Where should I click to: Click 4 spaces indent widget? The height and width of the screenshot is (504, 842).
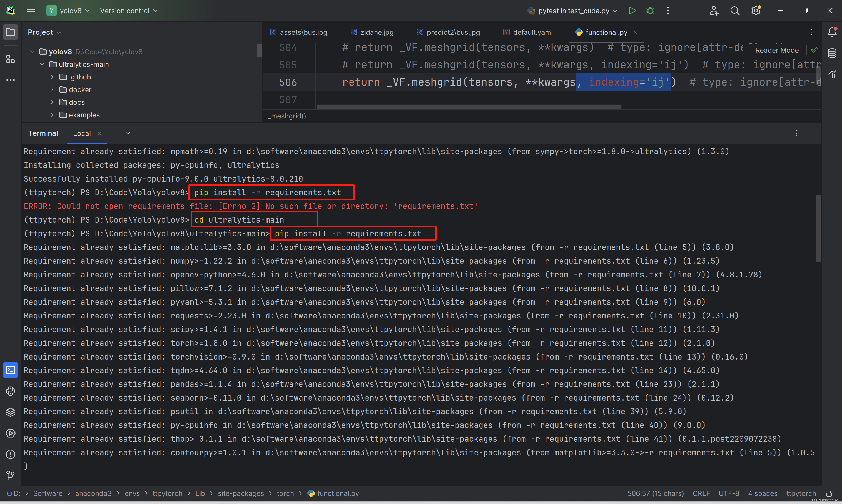coord(763,493)
